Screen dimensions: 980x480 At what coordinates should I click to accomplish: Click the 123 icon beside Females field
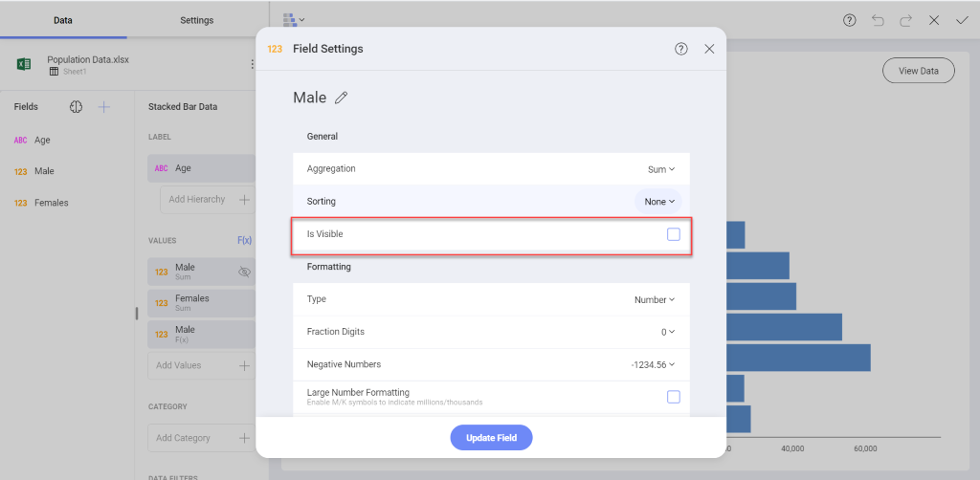pos(21,203)
